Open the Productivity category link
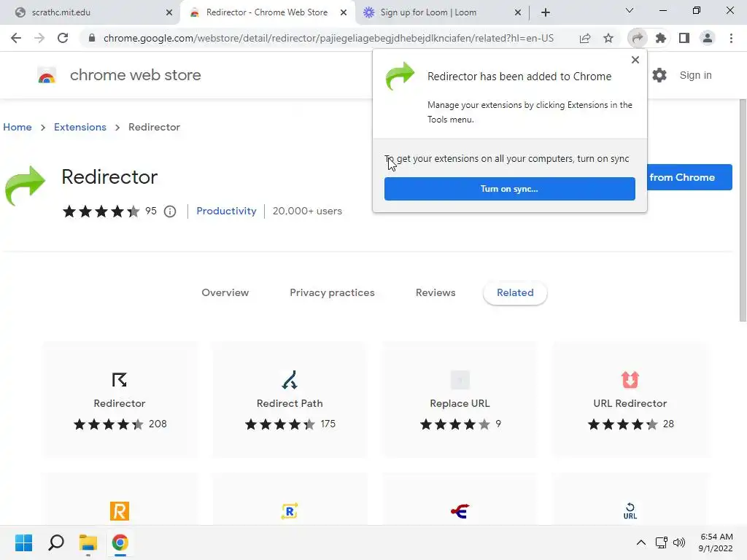The image size is (747, 560). point(226,211)
